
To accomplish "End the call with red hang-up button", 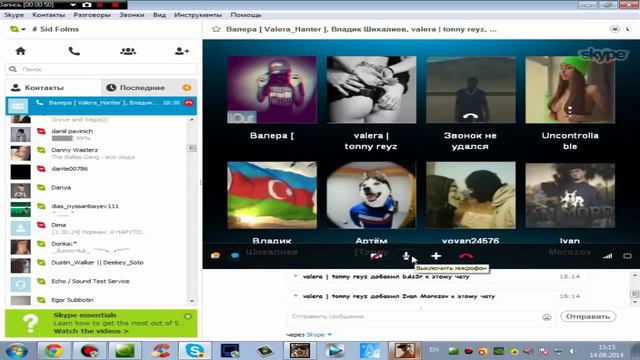I will pyautogui.click(x=466, y=256).
